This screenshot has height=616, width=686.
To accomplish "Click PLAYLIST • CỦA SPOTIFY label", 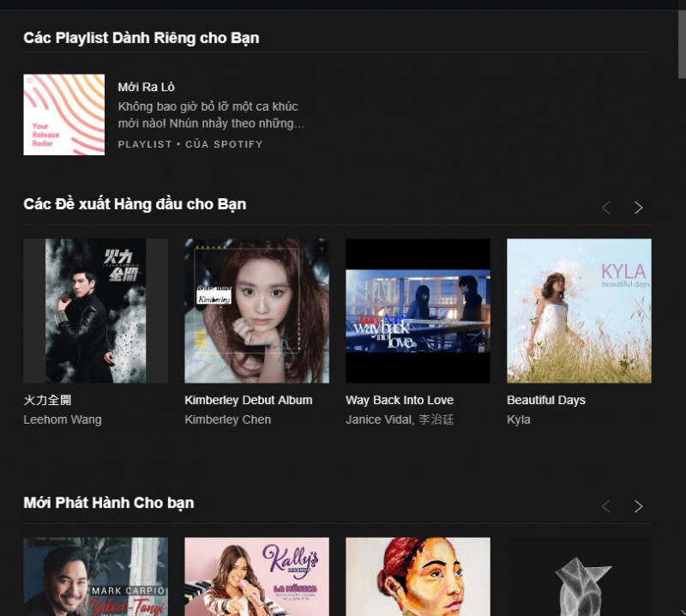I will pyautogui.click(x=190, y=144).
